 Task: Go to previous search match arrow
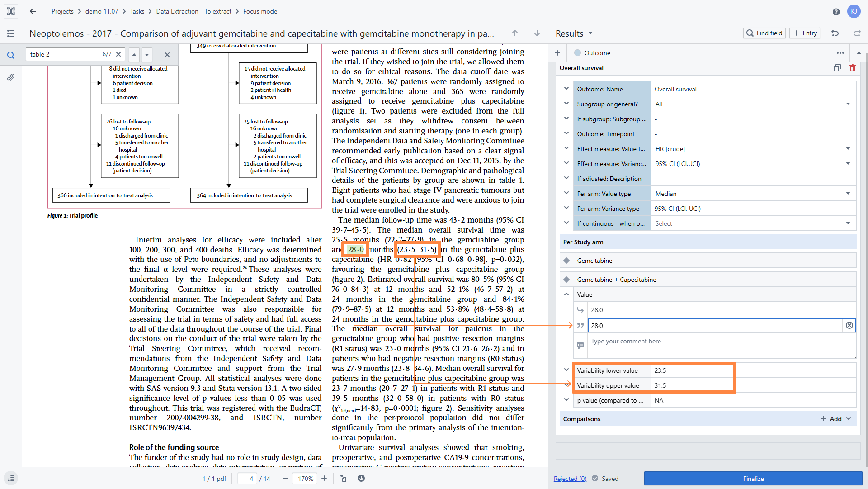(x=134, y=55)
